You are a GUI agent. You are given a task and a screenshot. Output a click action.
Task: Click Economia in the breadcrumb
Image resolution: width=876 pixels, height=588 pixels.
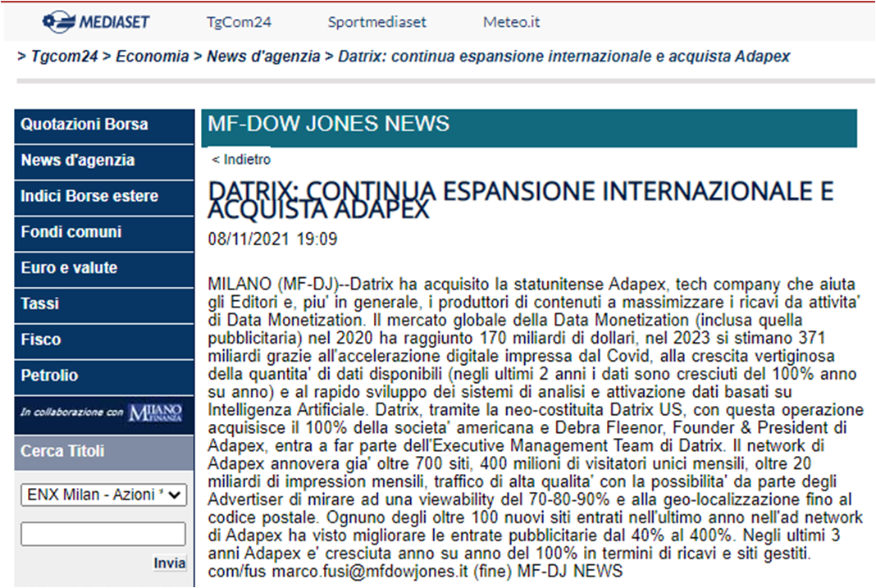point(152,57)
